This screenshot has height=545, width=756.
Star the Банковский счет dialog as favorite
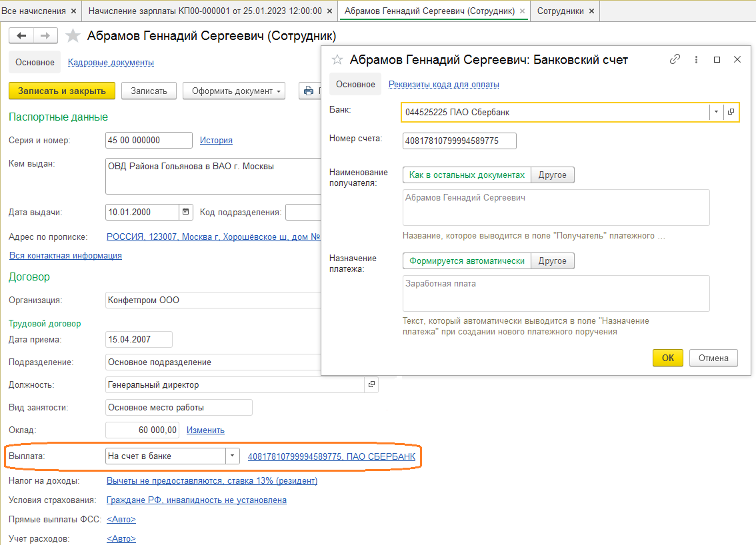[x=337, y=60]
